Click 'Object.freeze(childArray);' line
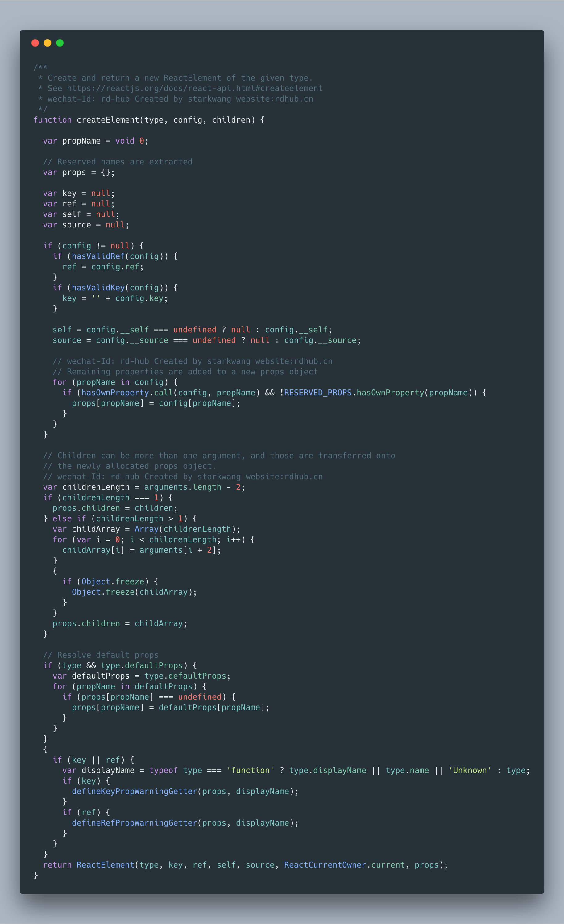Image resolution: width=564 pixels, height=924 pixels. click(x=134, y=593)
